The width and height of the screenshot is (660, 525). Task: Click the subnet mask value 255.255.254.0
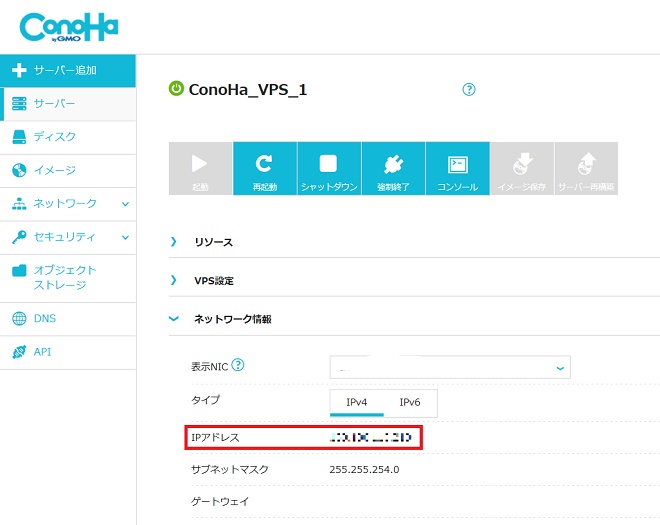click(364, 469)
